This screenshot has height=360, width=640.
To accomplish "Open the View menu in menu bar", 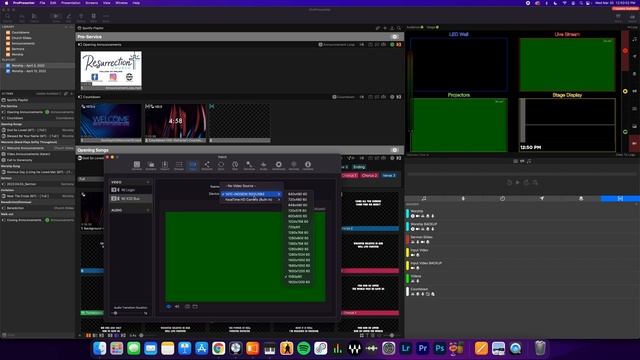I will (107, 3).
